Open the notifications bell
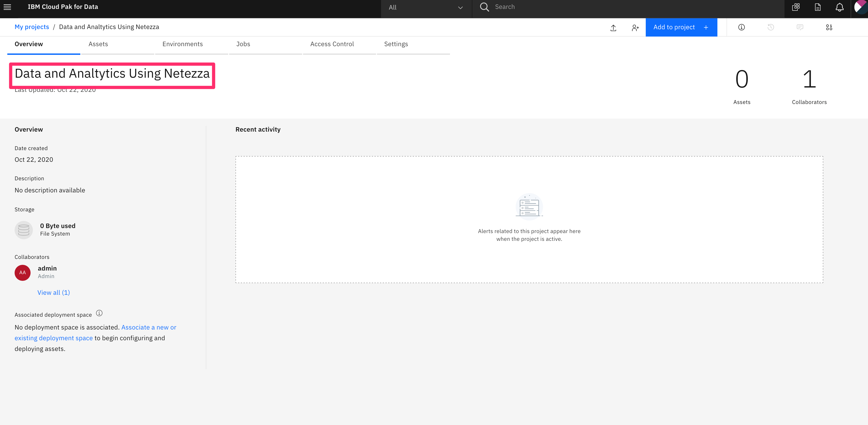868x425 pixels. (839, 7)
